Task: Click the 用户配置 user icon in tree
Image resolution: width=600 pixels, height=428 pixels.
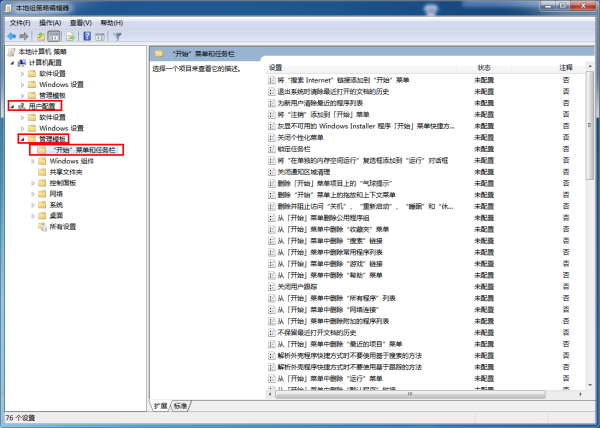Action: [22, 106]
